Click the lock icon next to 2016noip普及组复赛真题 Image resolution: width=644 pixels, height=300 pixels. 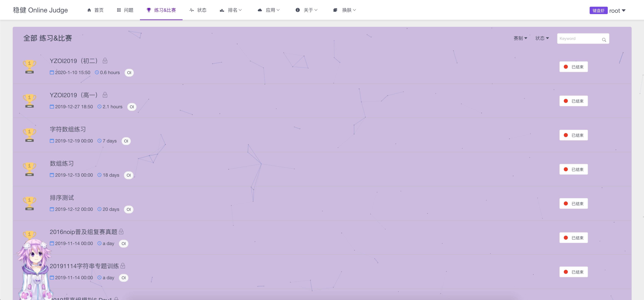121,232
